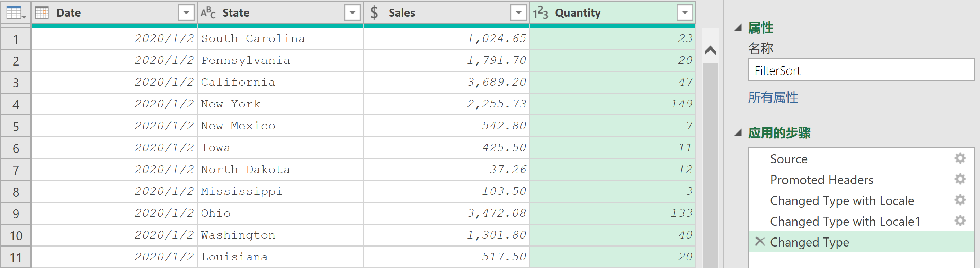This screenshot has width=980, height=268.
Task: Collapse the 应用的步骤 section
Action: click(x=738, y=132)
